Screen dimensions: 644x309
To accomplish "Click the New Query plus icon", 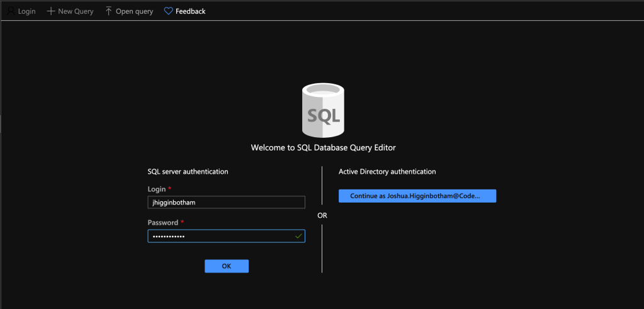I will (x=51, y=11).
